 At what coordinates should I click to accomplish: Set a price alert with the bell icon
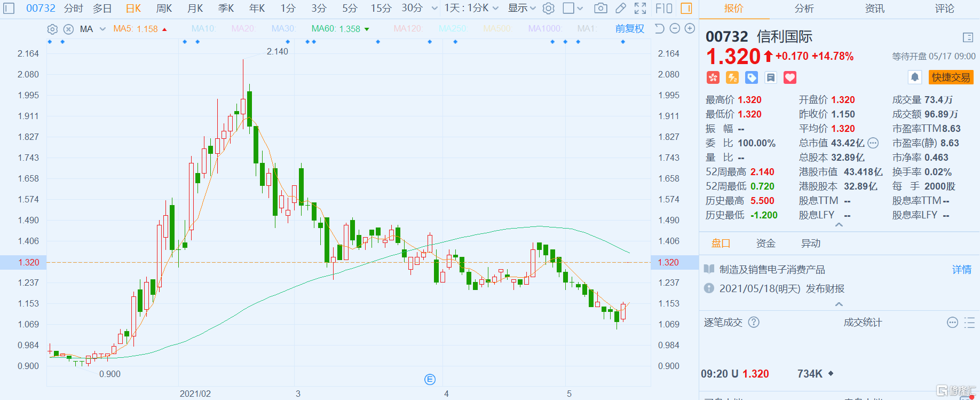(x=915, y=77)
